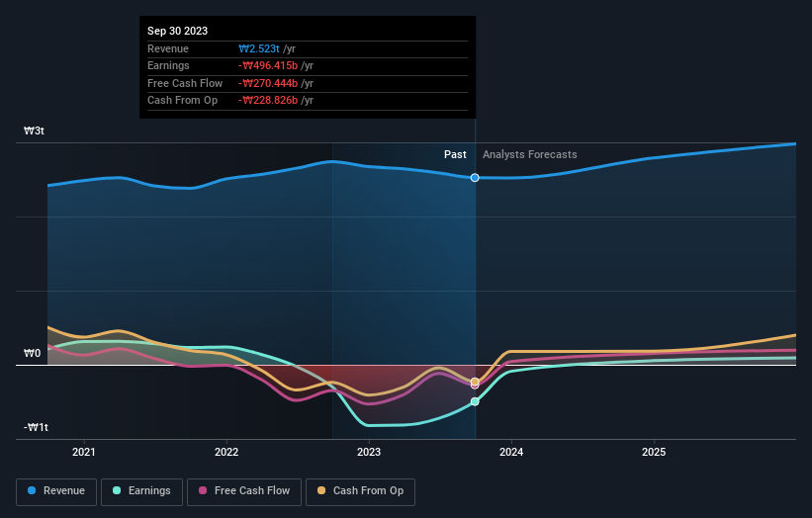Click the ₩3t y-axis label
812x518 pixels.
pyautogui.click(x=34, y=130)
